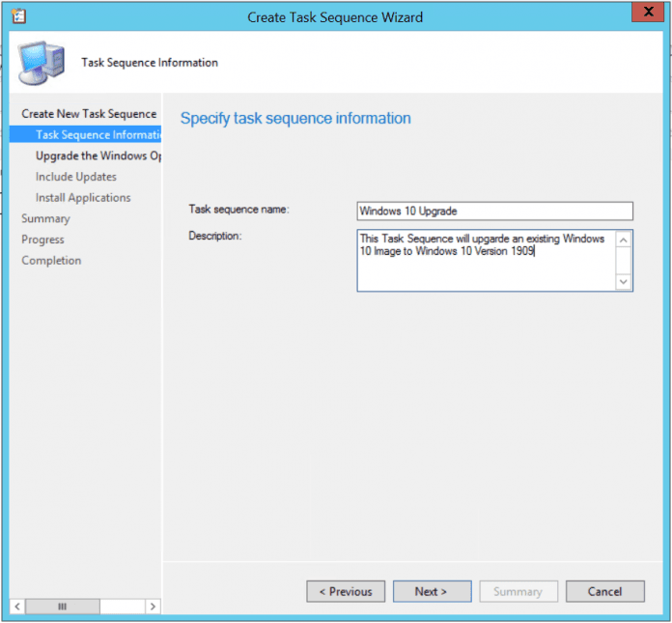The height and width of the screenshot is (623, 672).
Task: Close the Create Task Sequence Wizard window
Action: click(648, 12)
